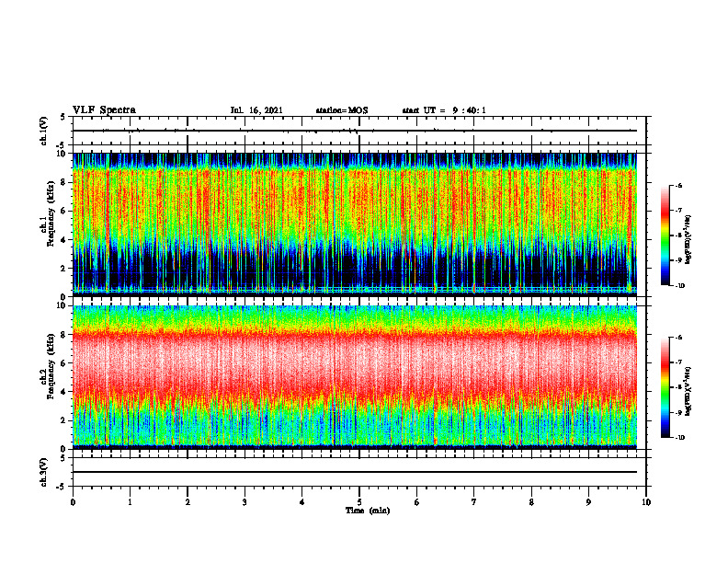Click the ch.2 spectrogram "6" kHz tick label

coord(64,363)
